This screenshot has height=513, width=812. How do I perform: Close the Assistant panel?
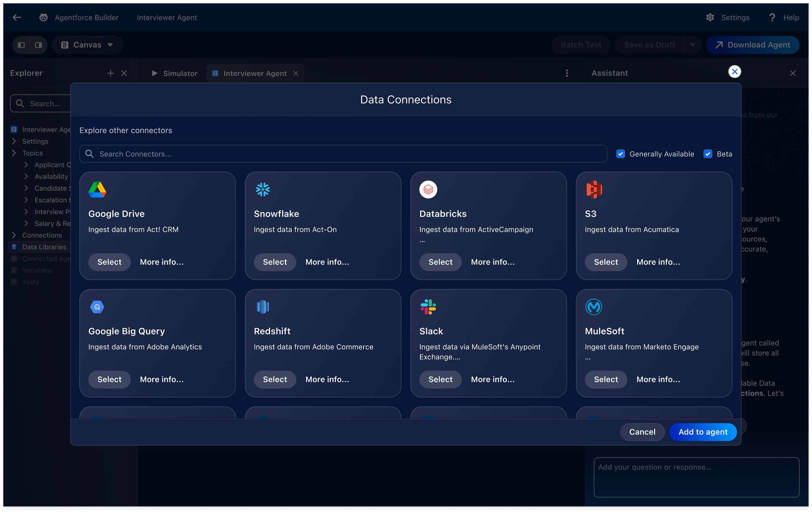click(x=793, y=73)
